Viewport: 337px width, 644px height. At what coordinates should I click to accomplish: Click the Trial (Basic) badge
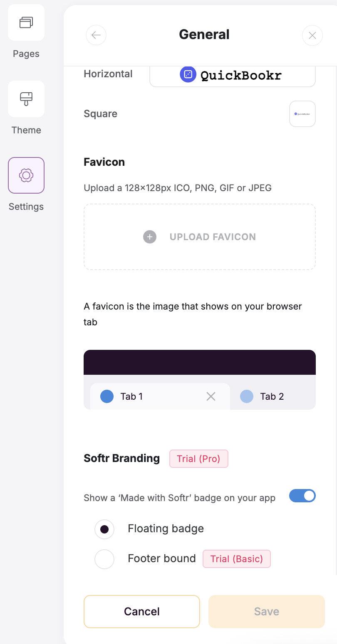tap(236, 559)
